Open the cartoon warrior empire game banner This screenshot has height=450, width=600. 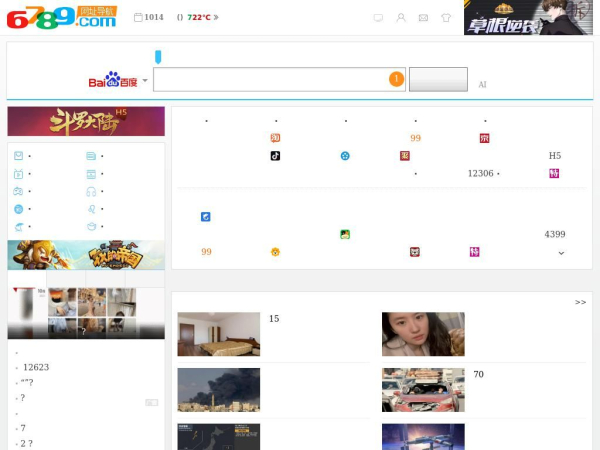86,255
